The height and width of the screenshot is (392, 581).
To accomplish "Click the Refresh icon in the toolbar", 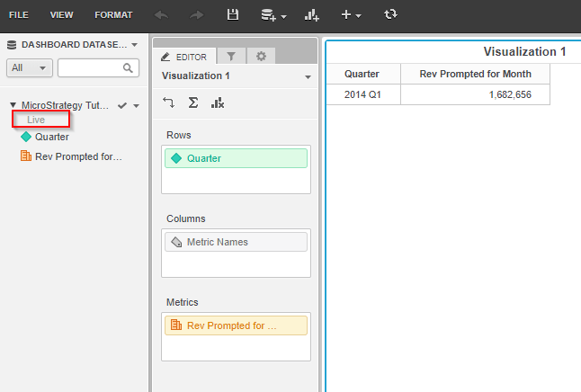I will pos(389,15).
